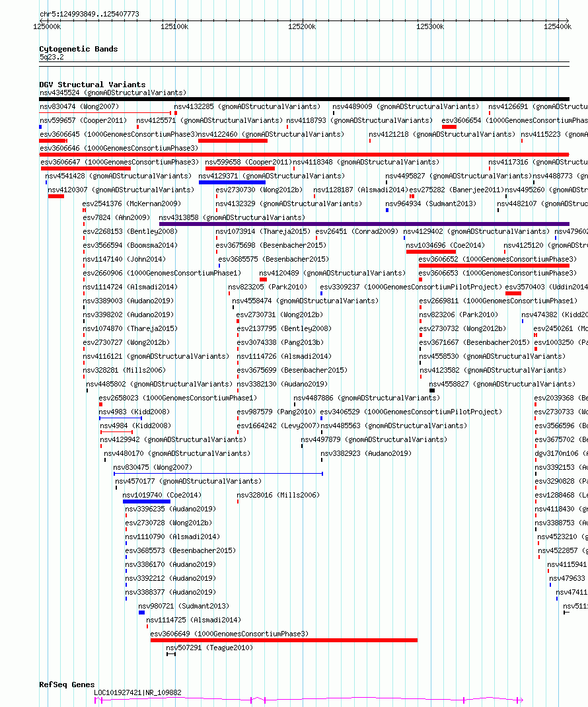Click the 125100k ruler tick label

pos(174,26)
